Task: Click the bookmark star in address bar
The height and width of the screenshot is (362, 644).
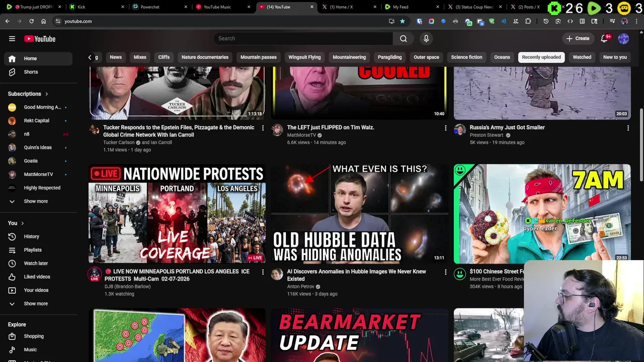Action: tap(403, 21)
